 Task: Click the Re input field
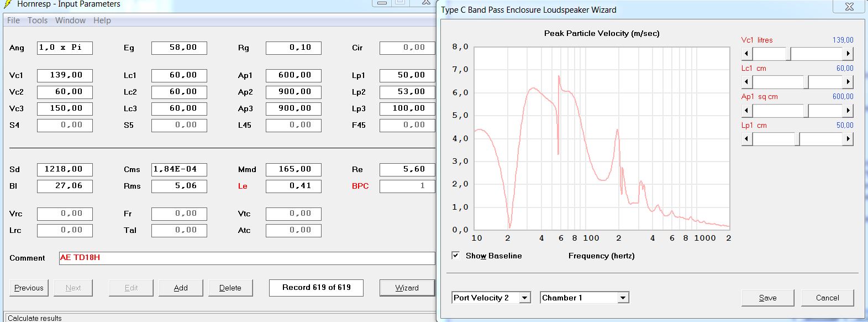(x=407, y=170)
